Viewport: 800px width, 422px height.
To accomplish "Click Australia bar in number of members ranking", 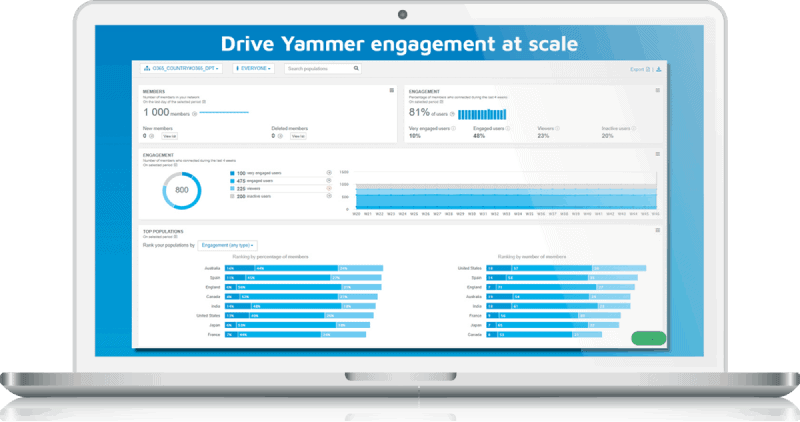I will [x=558, y=297].
